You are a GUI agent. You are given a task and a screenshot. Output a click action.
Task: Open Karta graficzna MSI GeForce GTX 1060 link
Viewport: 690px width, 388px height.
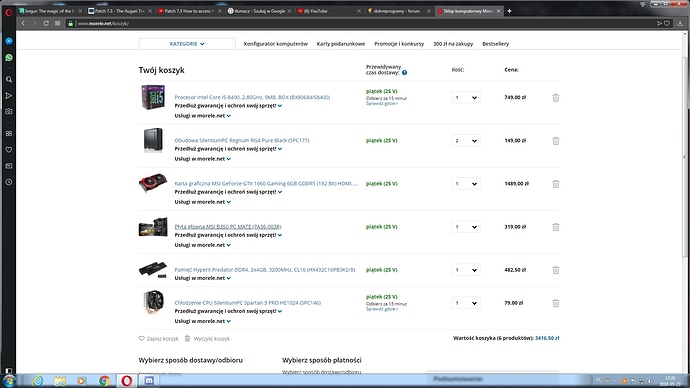pyautogui.click(x=266, y=183)
